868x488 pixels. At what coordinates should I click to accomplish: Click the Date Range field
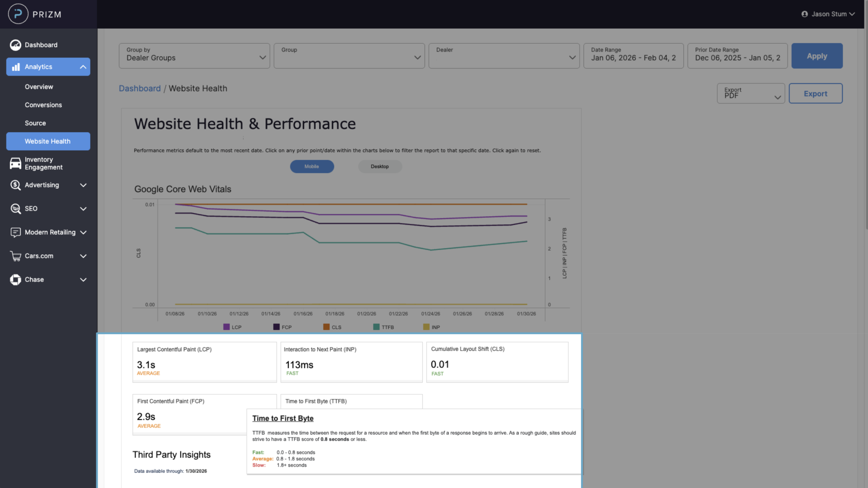[633, 56]
